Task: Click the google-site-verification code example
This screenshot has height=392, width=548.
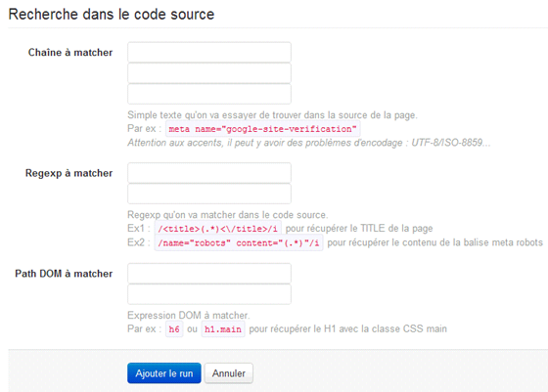Action: tap(263, 129)
